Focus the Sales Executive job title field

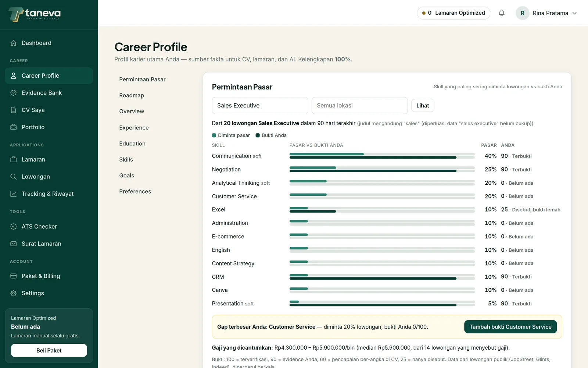tap(260, 106)
